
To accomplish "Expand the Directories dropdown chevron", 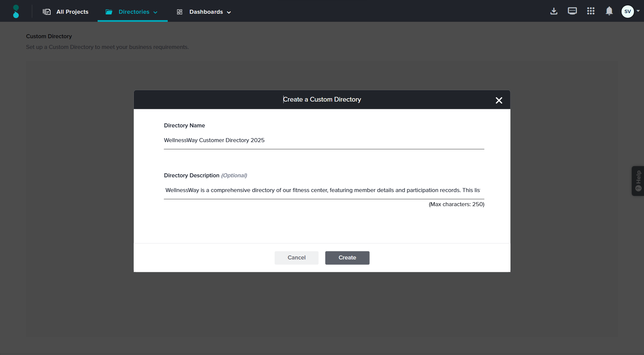I will pyautogui.click(x=155, y=12).
